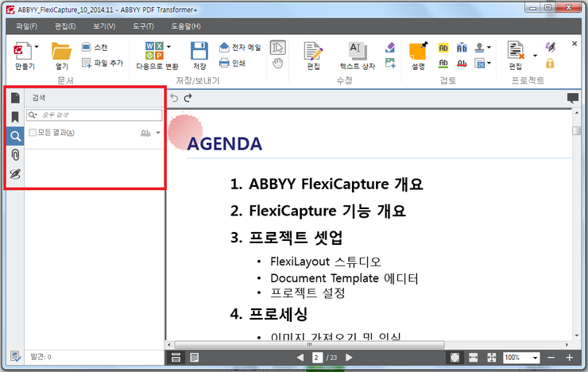This screenshot has width=588, height=372.
Task: Open the Pages panel in the sidebar
Action: pos(15,98)
